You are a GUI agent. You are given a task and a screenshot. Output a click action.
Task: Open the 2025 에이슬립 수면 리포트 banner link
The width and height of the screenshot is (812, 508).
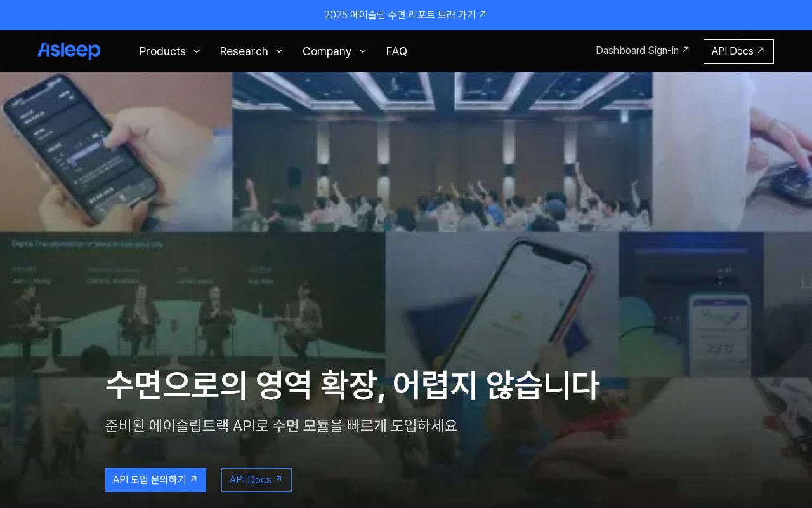pos(405,15)
